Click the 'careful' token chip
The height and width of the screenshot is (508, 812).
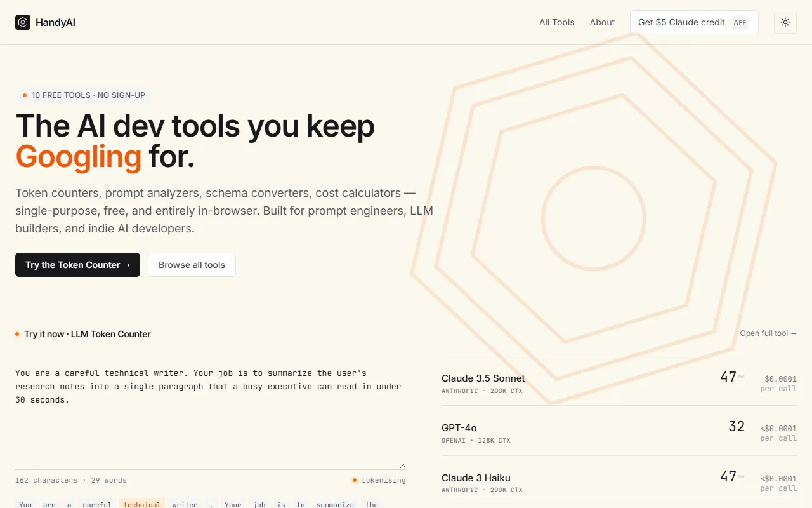point(97,504)
